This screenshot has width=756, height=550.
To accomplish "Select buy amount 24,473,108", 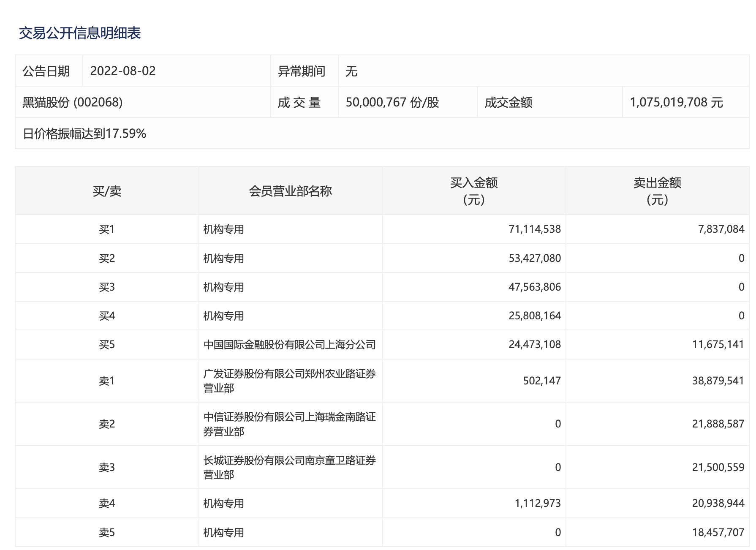I will click(535, 344).
